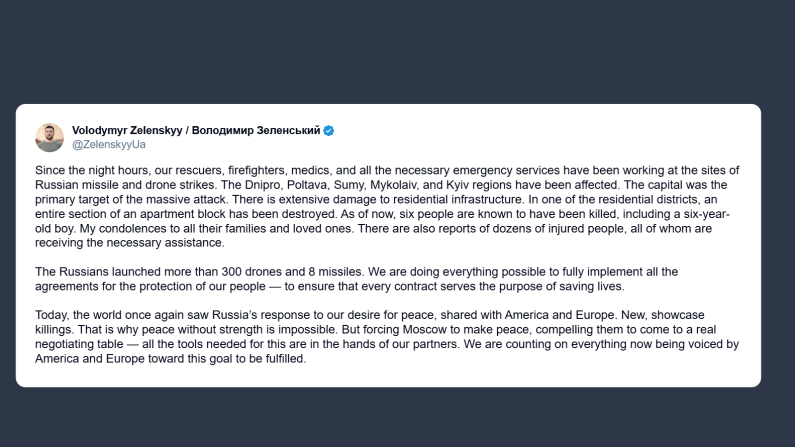Open Zelenskyy's profile picture avatar
Image resolution: width=795 pixels, height=447 pixels.
pos(50,137)
